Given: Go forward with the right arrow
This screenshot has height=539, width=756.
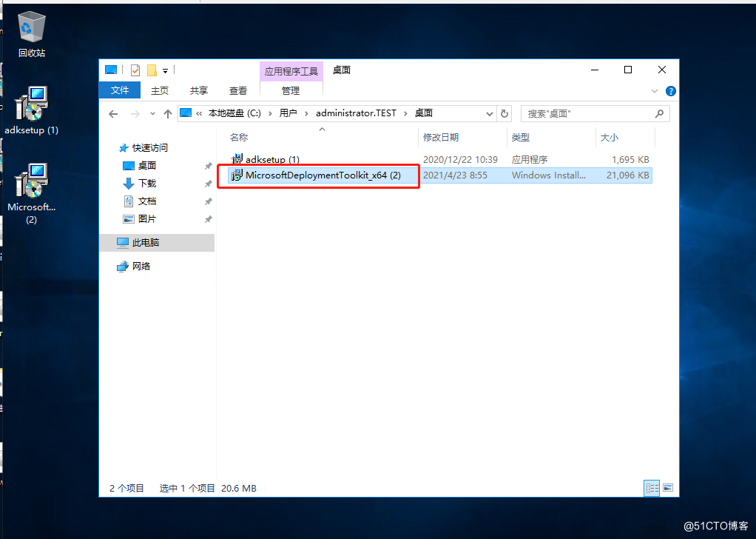Looking at the screenshot, I should (x=135, y=114).
